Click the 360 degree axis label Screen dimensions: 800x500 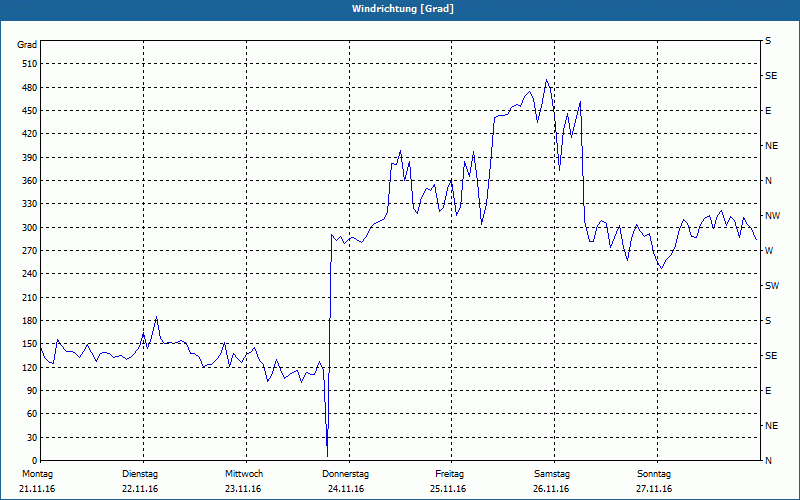coord(30,181)
